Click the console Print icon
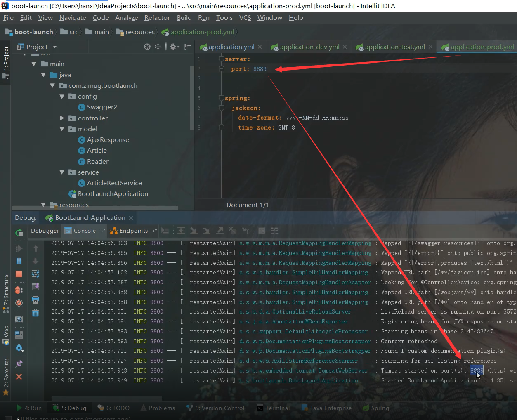This screenshot has width=517, height=420. click(35, 300)
